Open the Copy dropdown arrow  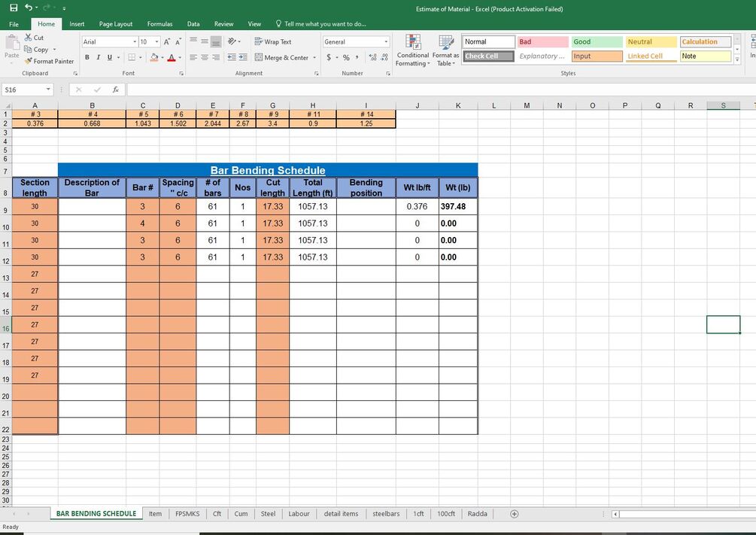pos(54,49)
